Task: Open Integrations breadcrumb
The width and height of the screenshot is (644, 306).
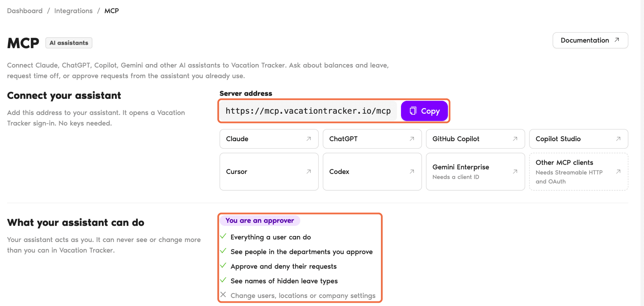Action: [73, 11]
